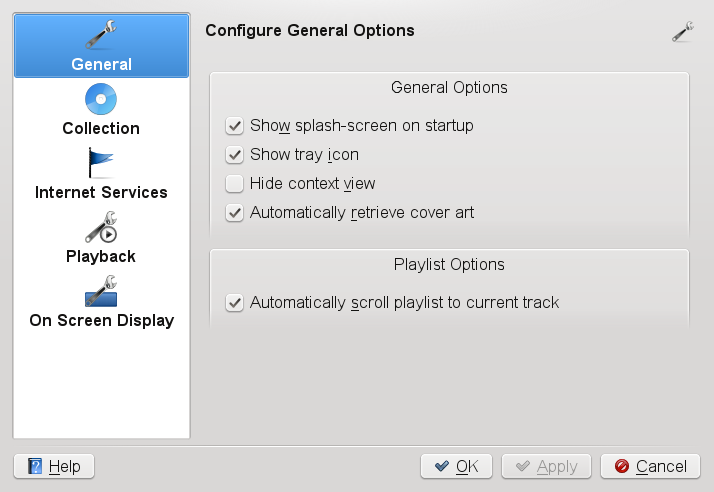This screenshot has width=714, height=492.
Task: Click the wrench icon beside the page heading
Action: coord(683,32)
